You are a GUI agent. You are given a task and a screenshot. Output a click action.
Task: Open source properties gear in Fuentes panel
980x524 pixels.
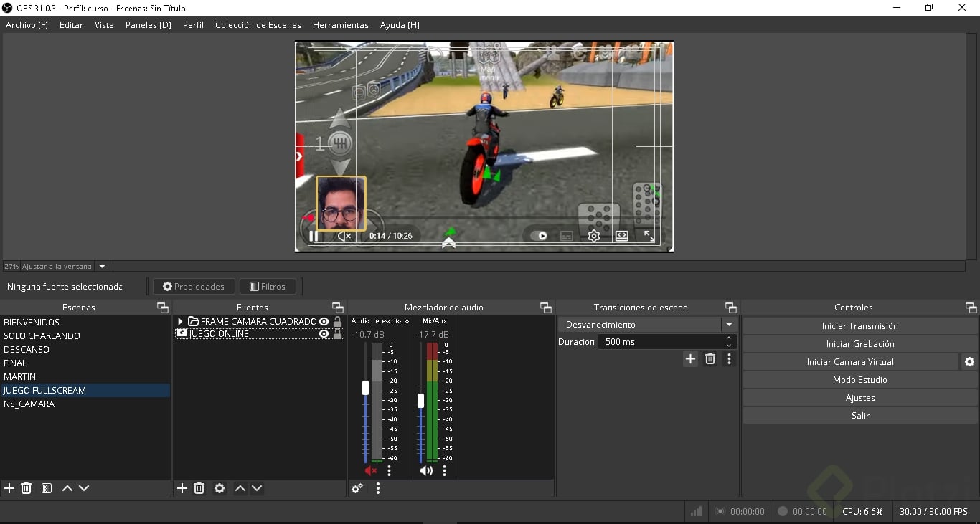coord(220,488)
